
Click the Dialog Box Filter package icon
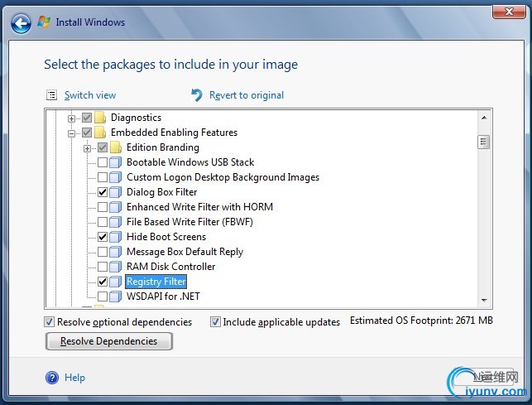pos(116,192)
